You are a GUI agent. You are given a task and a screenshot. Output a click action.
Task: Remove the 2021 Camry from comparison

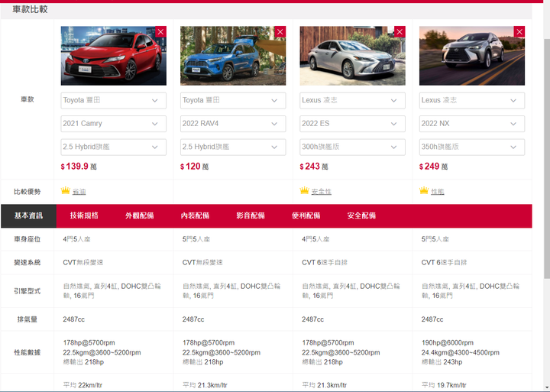[x=160, y=32]
